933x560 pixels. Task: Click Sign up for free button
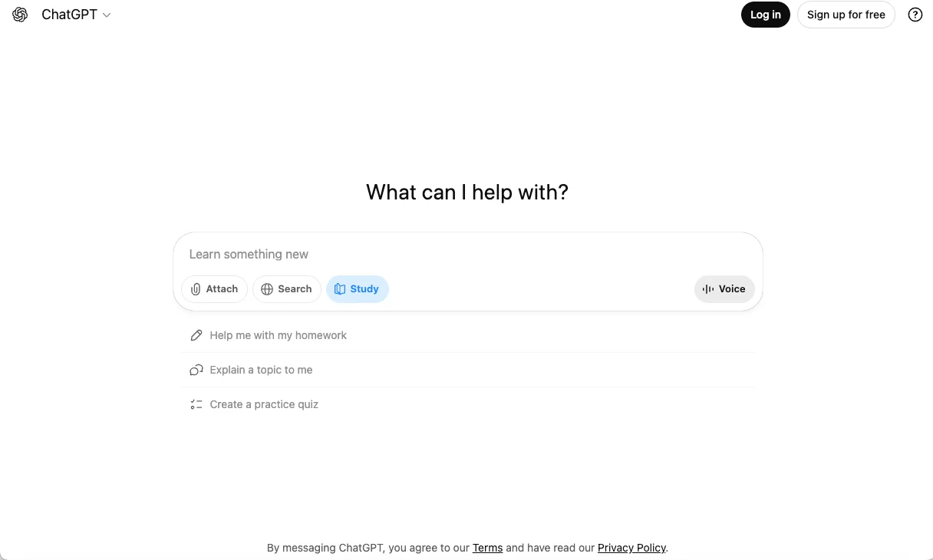(846, 15)
